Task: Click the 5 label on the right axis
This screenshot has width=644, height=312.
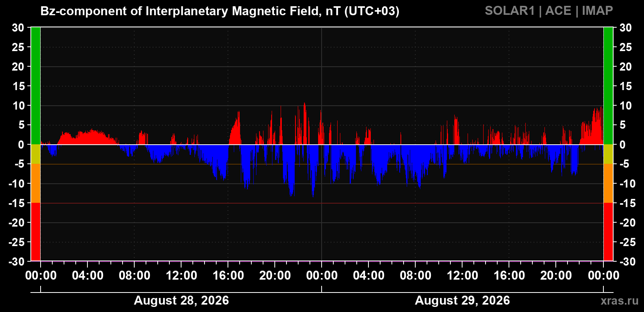Action: coord(623,125)
